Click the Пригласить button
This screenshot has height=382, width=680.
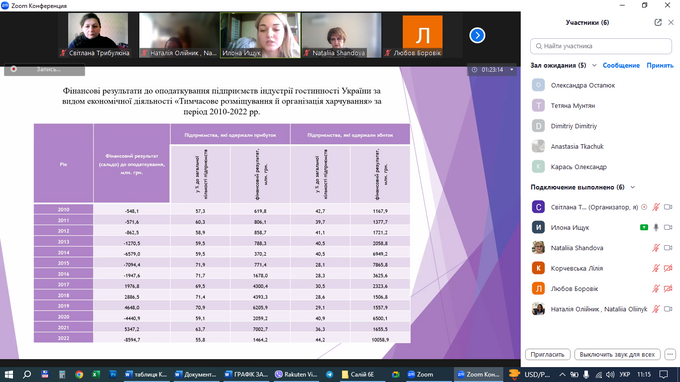point(547,355)
